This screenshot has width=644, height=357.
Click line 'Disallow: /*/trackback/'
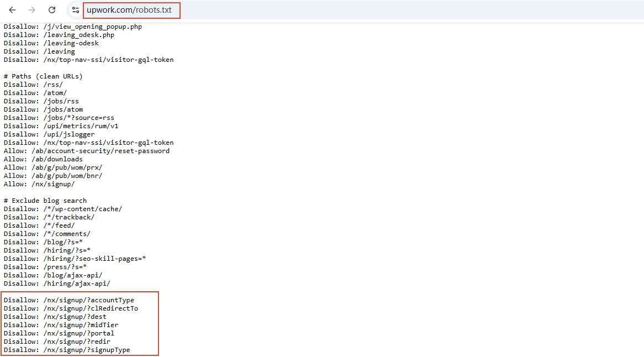point(49,217)
